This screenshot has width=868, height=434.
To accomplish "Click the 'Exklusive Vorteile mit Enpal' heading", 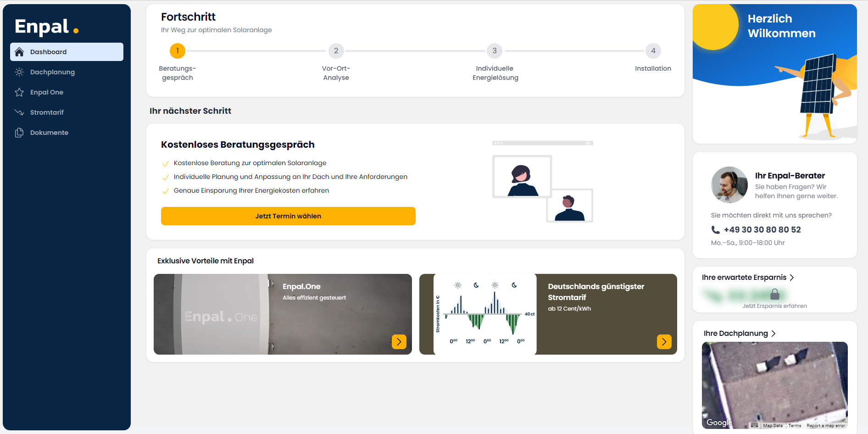I will [x=206, y=261].
